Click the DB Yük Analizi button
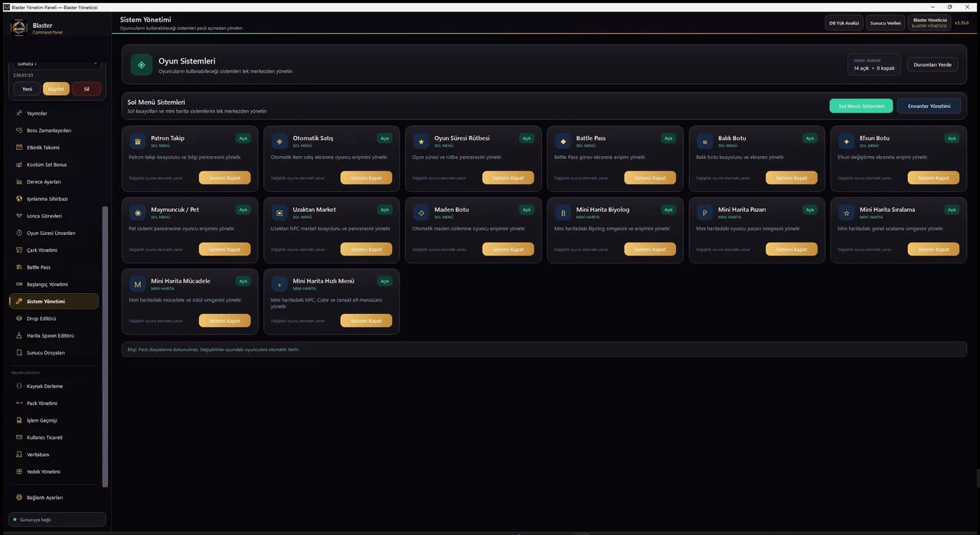 pyautogui.click(x=844, y=23)
